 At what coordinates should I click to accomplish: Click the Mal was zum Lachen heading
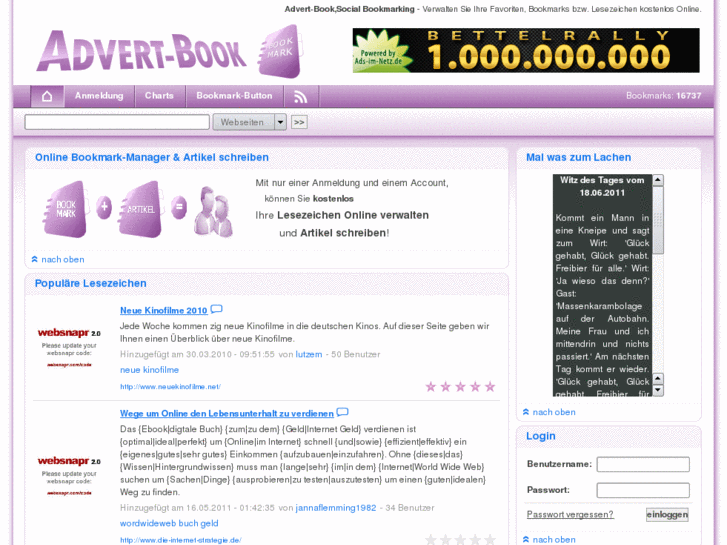tap(578, 157)
